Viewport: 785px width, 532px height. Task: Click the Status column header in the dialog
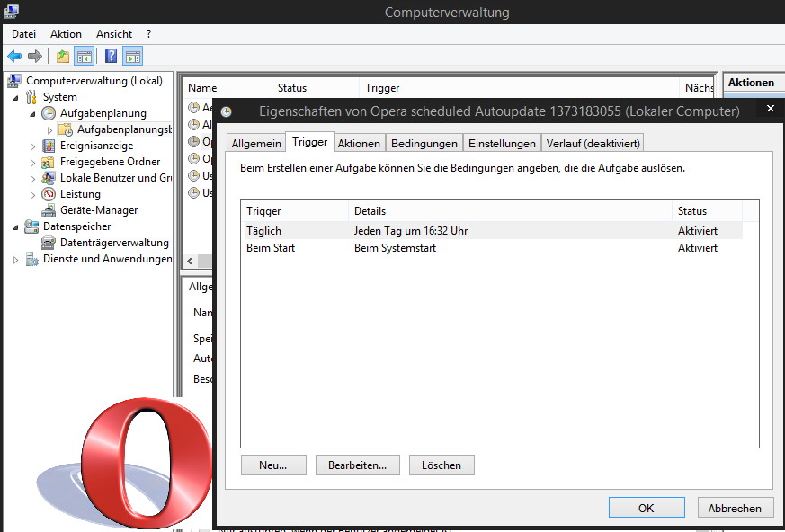[707, 211]
